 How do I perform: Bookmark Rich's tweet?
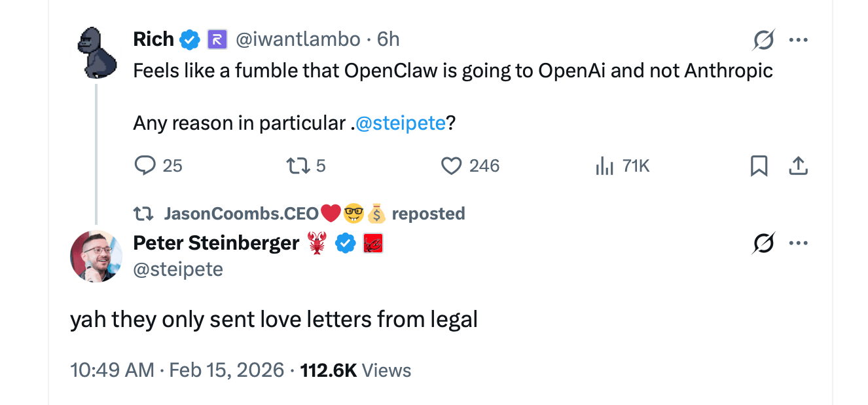coord(759,166)
